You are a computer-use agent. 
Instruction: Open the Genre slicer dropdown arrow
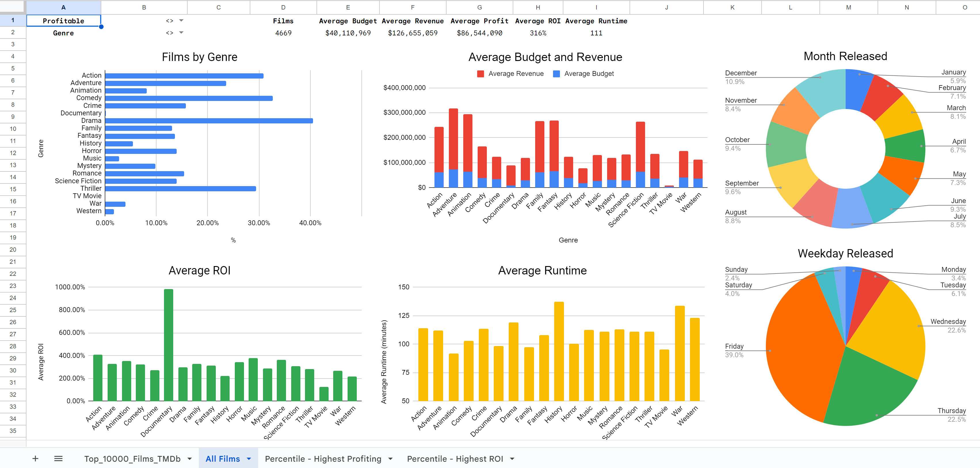point(182,33)
